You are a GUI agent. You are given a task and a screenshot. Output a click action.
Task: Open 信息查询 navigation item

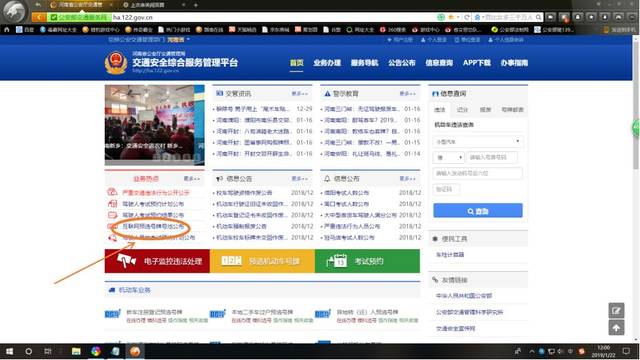pos(439,63)
